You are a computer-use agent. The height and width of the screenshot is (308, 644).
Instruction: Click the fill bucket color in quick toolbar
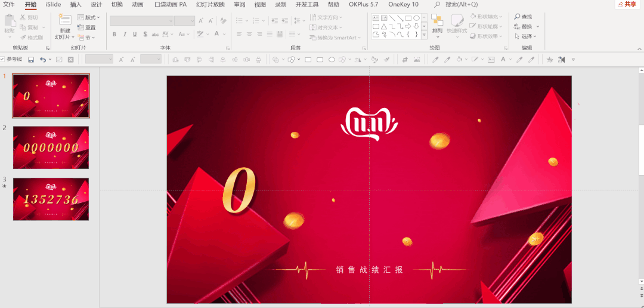pyautogui.click(x=460, y=60)
